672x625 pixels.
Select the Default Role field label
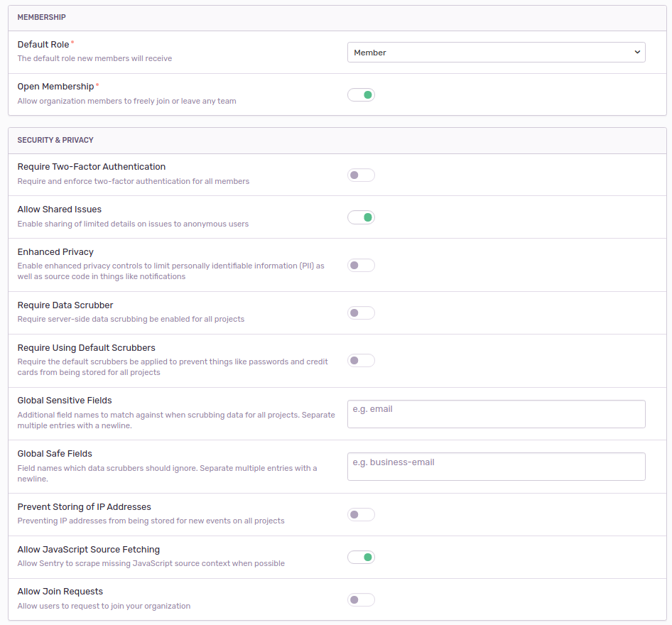43,45
